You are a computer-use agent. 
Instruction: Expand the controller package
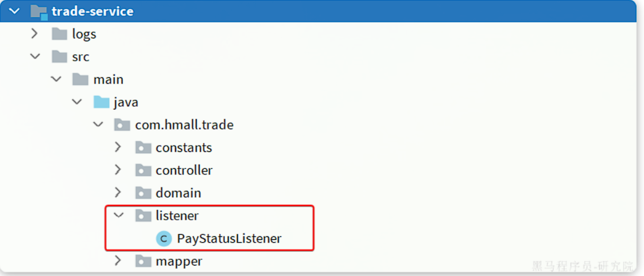pyautogui.click(x=118, y=170)
